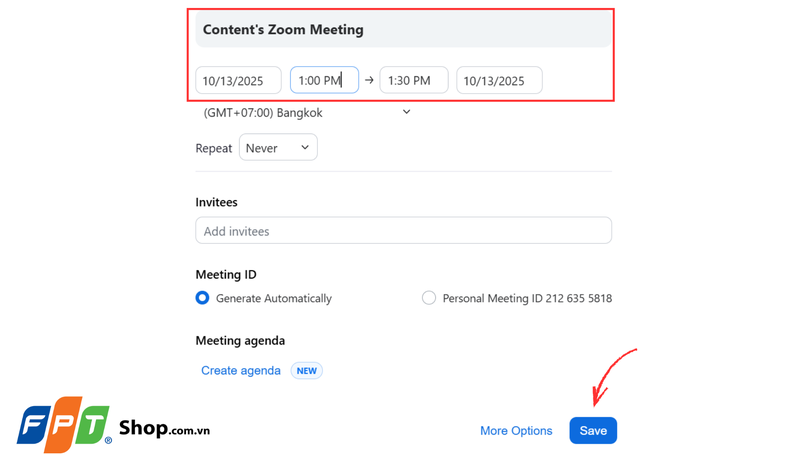Click the Add invitees field
Viewport: 800px width, 455px height.
coord(403,231)
